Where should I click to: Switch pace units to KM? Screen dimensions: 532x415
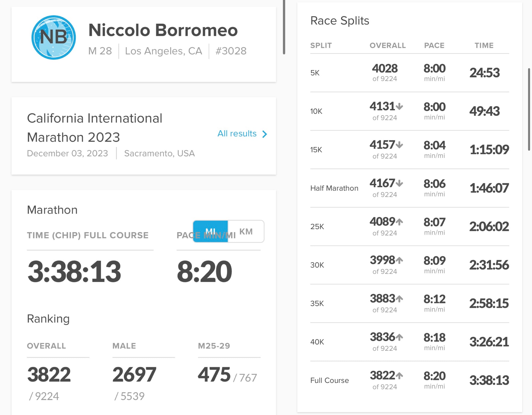(246, 231)
